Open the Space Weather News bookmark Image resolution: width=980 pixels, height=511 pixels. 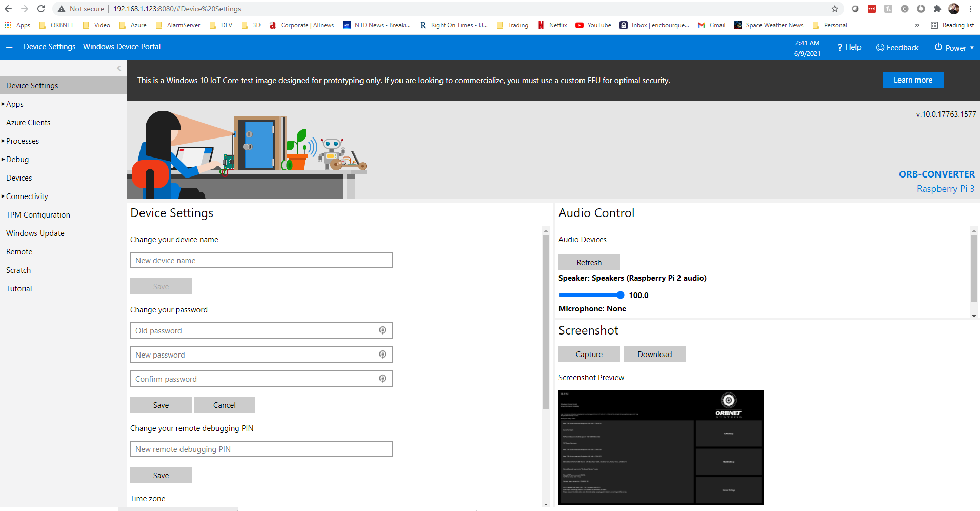click(769, 25)
